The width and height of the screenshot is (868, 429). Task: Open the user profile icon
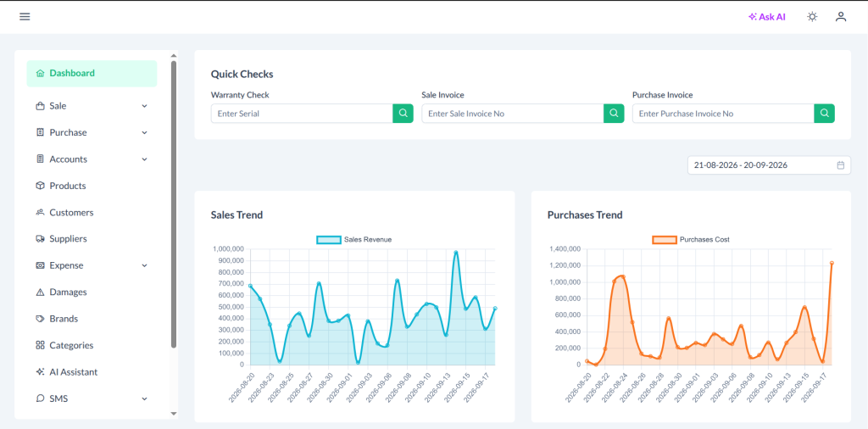841,17
